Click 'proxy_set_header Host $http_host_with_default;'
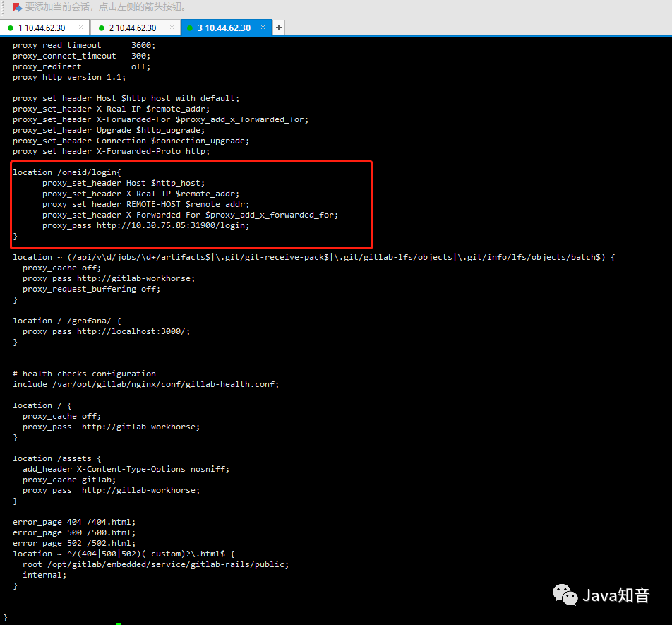Image resolution: width=672 pixels, height=625 pixels. [126, 99]
